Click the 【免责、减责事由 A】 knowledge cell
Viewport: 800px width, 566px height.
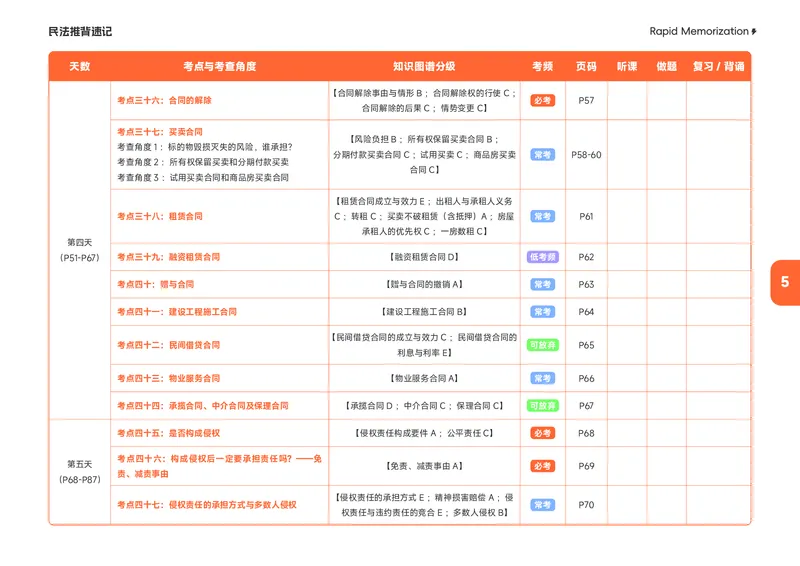coord(424,466)
